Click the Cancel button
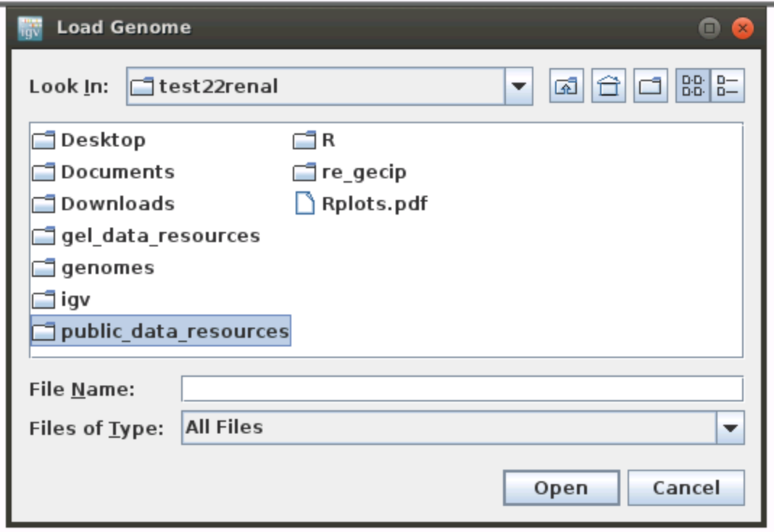The width and height of the screenshot is (774, 532). [686, 488]
